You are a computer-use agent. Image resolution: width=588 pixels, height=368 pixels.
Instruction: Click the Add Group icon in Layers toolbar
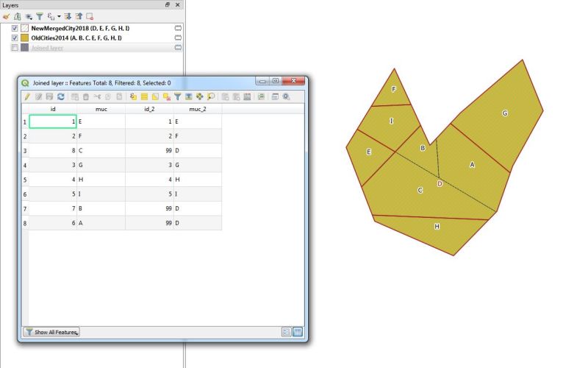(17, 16)
